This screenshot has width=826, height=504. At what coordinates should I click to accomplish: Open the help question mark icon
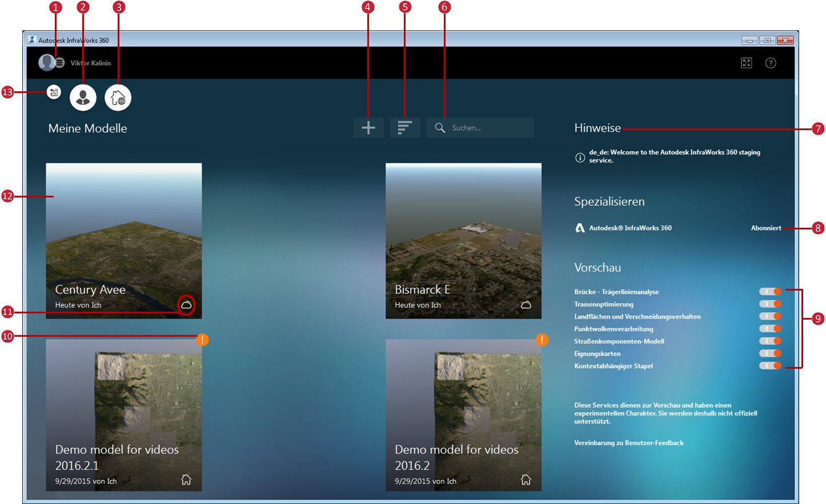pos(771,63)
